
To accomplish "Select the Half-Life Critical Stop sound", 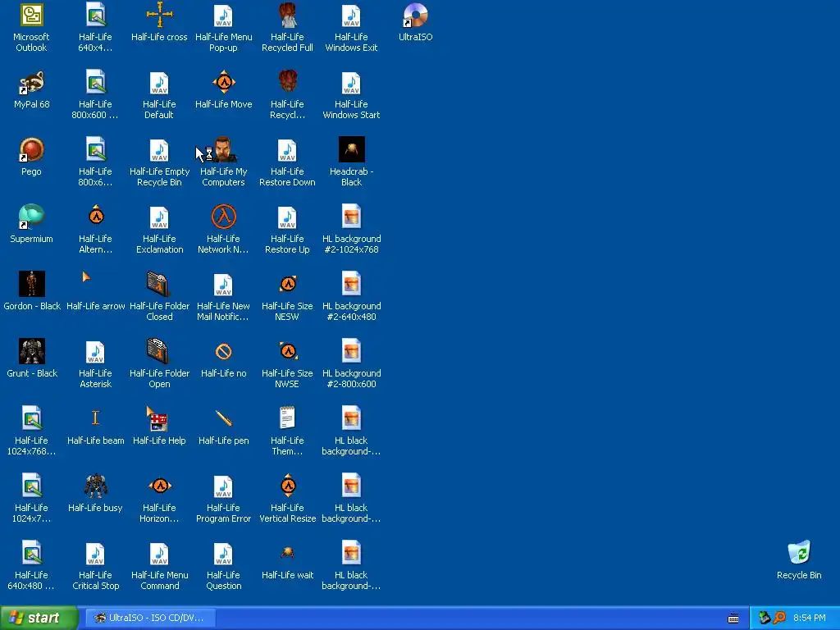I will pyautogui.click(x=95, y=566).
